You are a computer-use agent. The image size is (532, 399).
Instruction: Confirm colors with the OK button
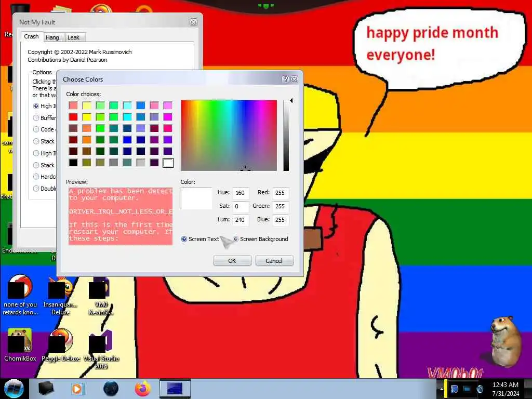[232, 261]
